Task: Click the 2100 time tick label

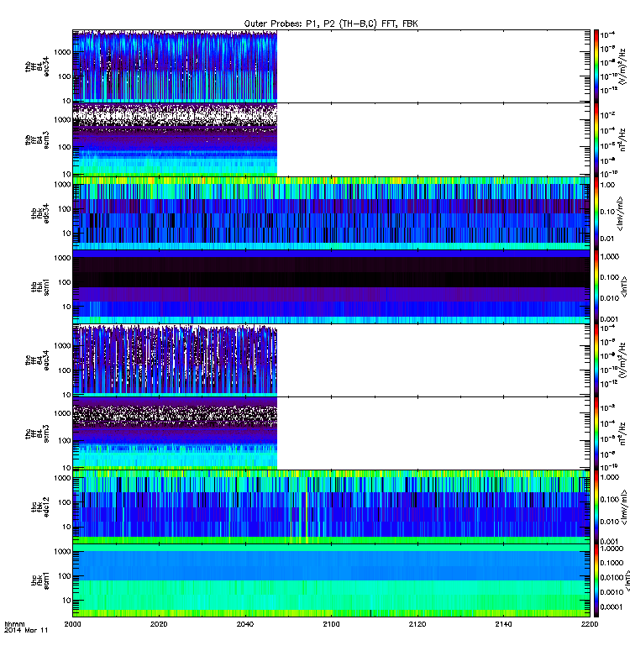Action: [x=331, y=624]
